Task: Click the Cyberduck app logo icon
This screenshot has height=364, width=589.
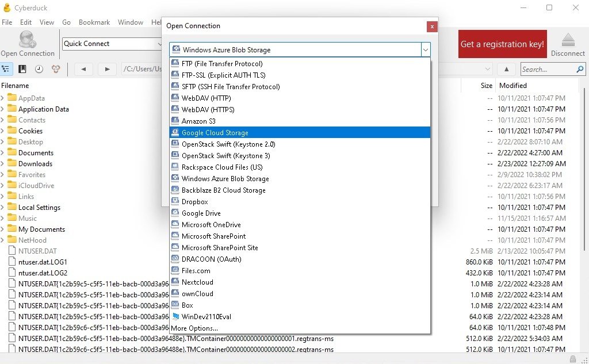Action: pyautogui.click(x=6, y=7)
